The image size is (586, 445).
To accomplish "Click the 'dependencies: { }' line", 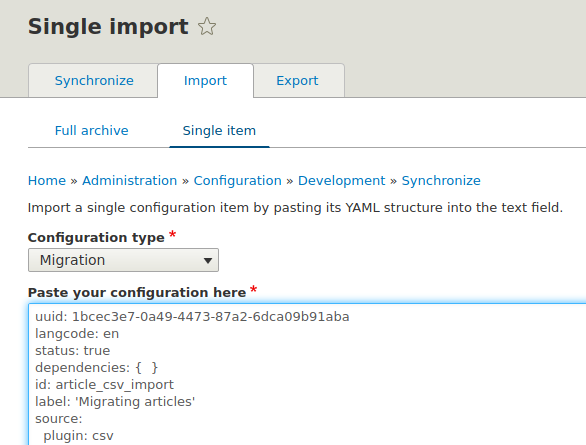I will [x=96, y=368].
